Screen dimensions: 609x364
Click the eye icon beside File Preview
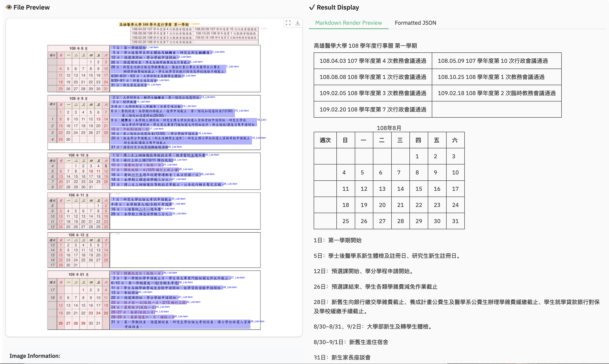pyautogui.click(x=9, y=7)
